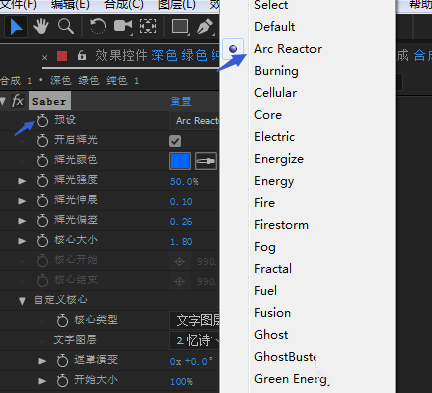Expand the 开始大小 property
Viewport: 432px width, 393px height.
tap(42, 381)
